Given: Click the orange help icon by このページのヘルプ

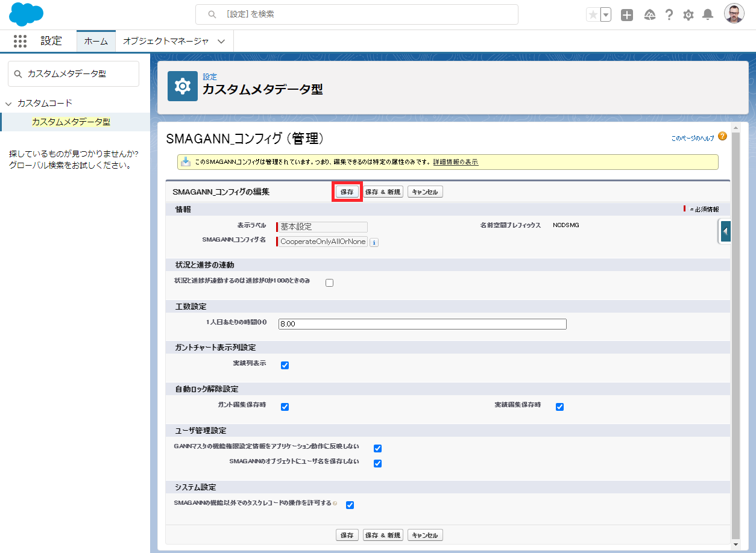Looking at the screenshot, I should pos(722,136).
